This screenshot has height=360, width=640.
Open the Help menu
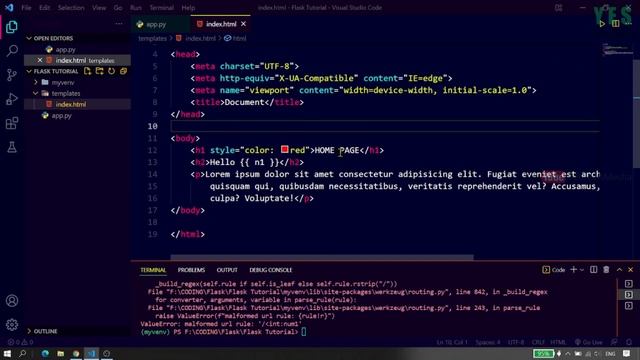point(188,7)
